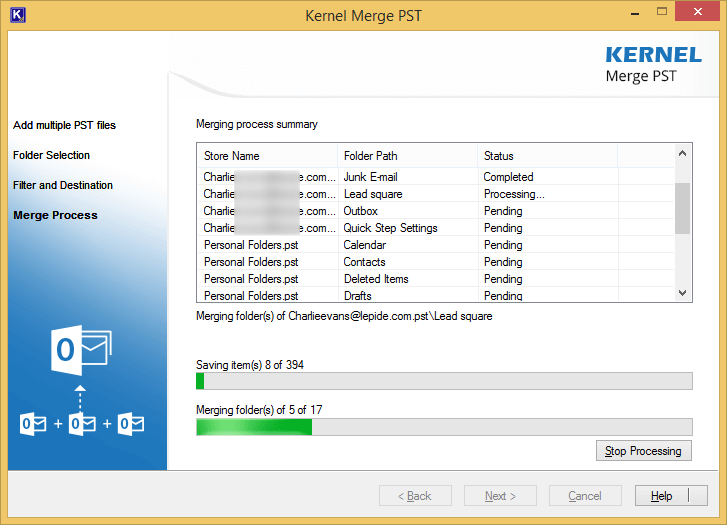727x525 pixels.
Task: Select the Quick Step Settings row
Action: tap(435, 228)
